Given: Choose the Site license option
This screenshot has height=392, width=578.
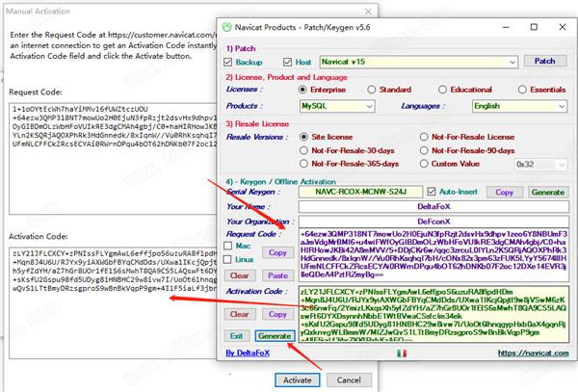Looking at the screenshot, I should (x=303, y=137).
